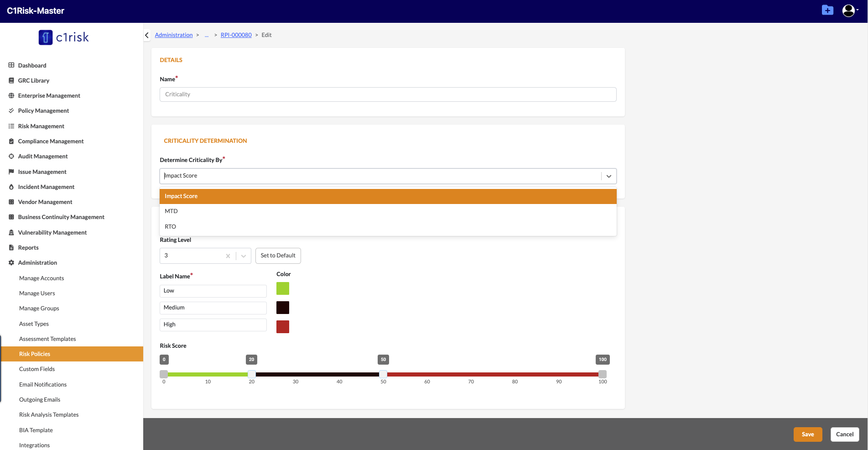Viewport: 868px width, 450px height.
Task: Click the Vulnerability Management icon
Action: (11, 232)
